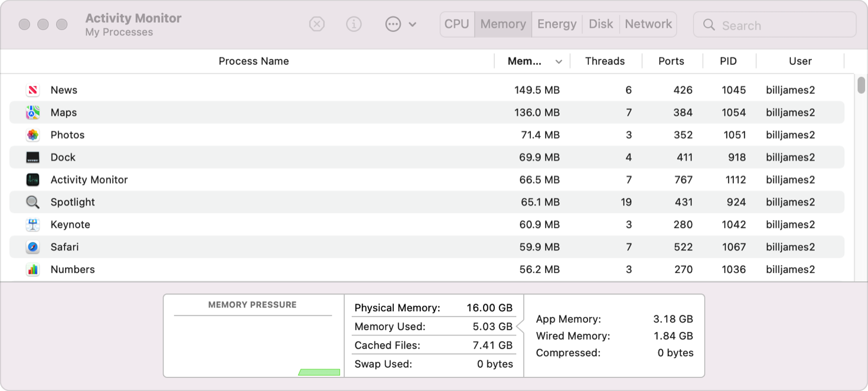Select the Dock process name

pos(63,157)
